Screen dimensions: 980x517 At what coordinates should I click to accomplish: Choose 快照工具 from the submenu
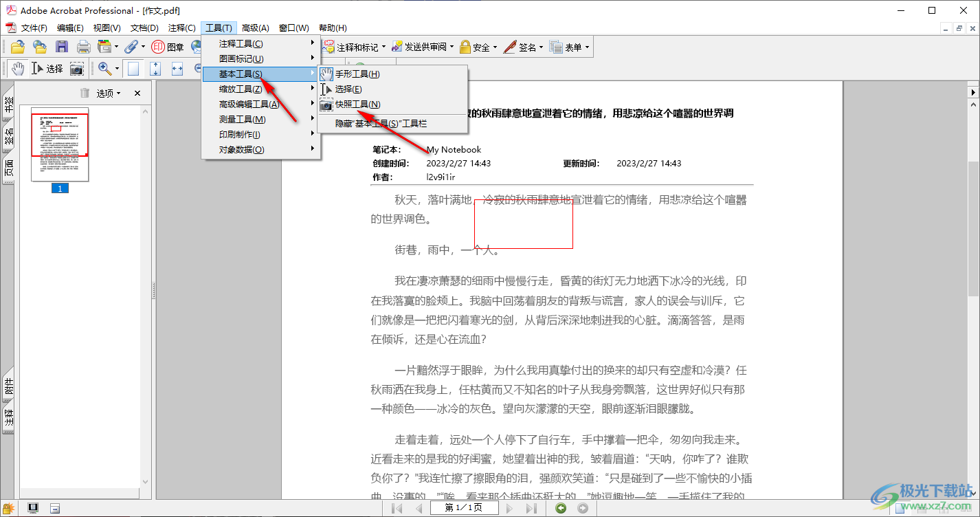point(357,104)
